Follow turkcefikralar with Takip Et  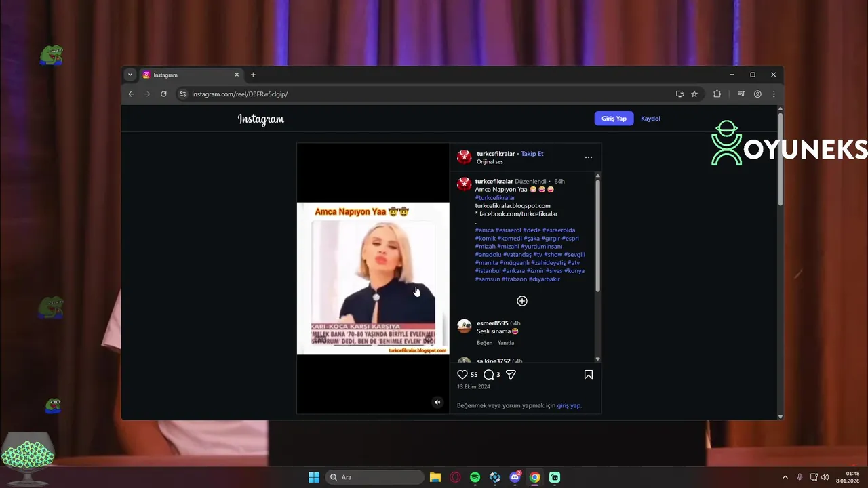click(532, 154)
